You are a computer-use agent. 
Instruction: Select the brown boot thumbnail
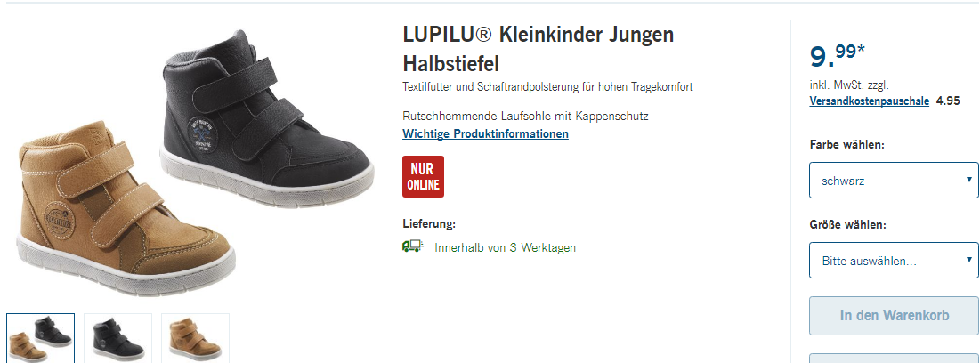pyautogui.click(x=195, y=338)
